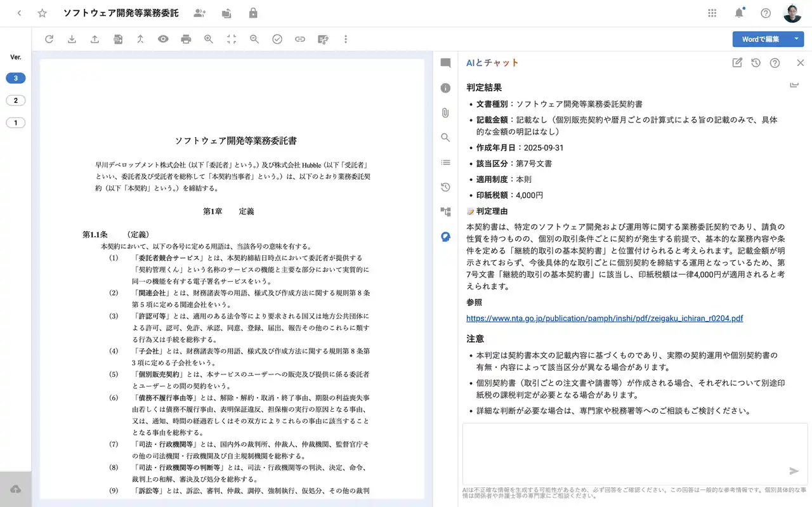Click the reload document icon in toolbar
Image resolution: width=812 pixels, height=507 pixels.
pyautogui.click(x=49, y=39)
